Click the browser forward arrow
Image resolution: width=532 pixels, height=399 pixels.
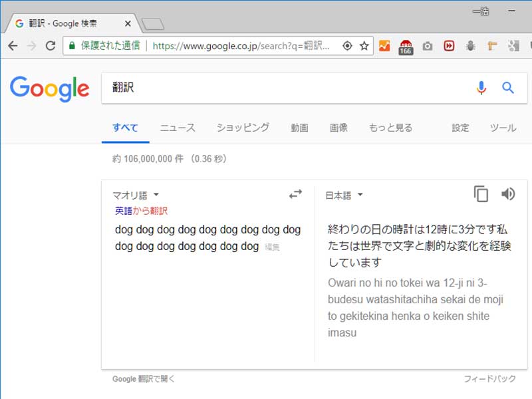(31, 45)
